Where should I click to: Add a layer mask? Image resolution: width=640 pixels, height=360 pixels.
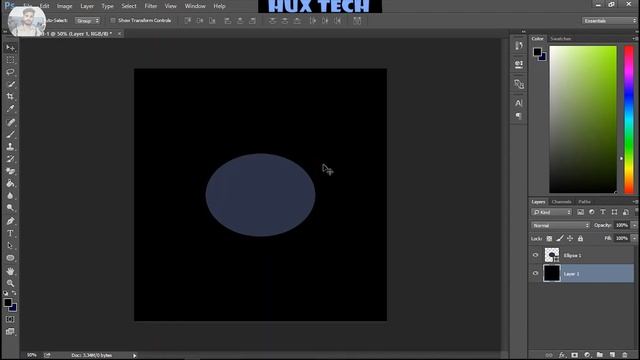point(574,355)
